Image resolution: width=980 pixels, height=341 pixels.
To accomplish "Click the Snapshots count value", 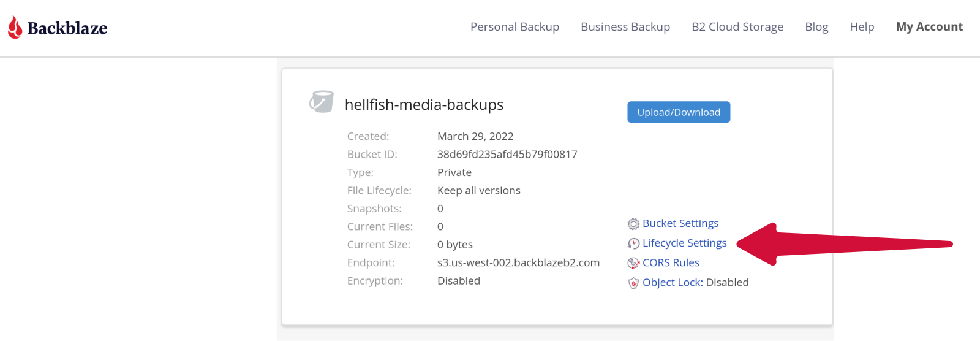I will (x=440, y=209).
